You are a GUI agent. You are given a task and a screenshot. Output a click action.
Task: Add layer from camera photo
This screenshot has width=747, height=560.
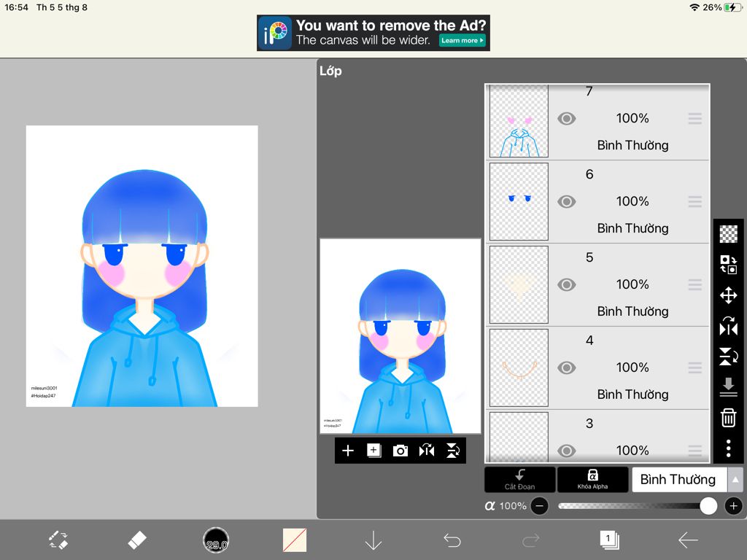point(400,451)
